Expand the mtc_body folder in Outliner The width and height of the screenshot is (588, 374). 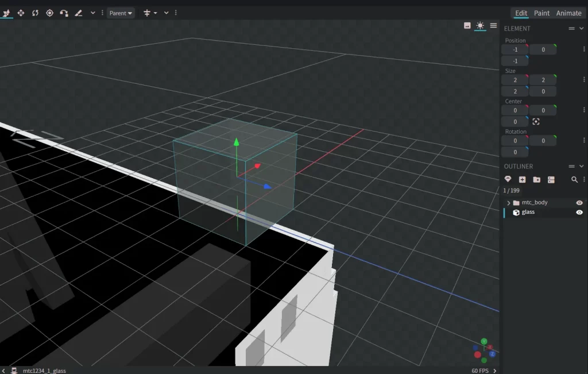click(508, 203)
